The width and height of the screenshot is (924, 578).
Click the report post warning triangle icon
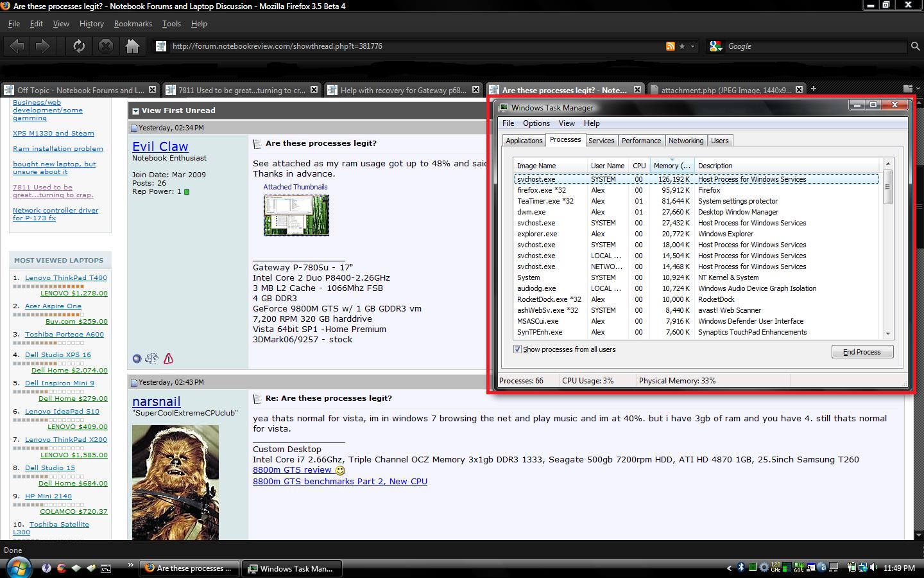tap(168, 358)
